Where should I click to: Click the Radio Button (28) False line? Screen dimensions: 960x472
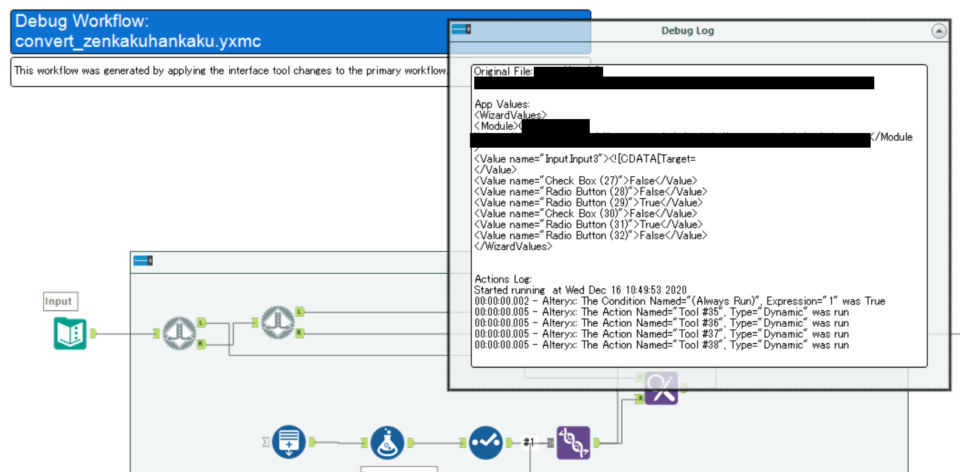[591, 192]
